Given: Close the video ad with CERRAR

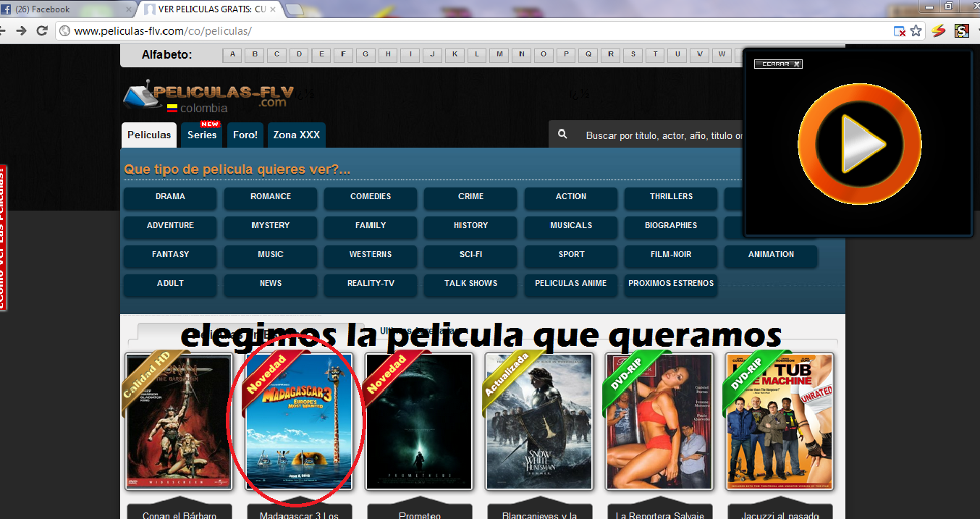Looking at the screenshot, I should click(778, 64).
